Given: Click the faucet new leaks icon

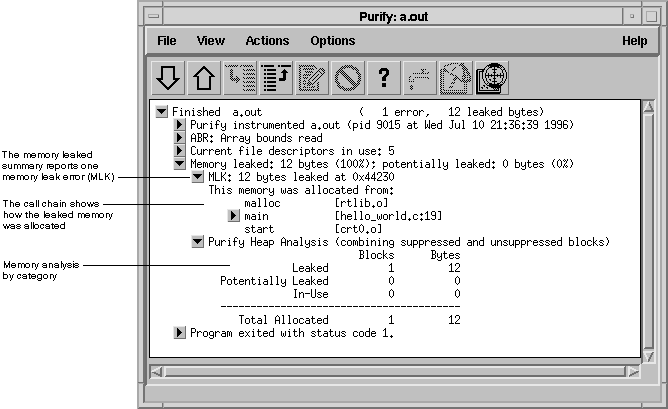Looking at the screenshot, I should pyautogui.click(x=420, y=78).
